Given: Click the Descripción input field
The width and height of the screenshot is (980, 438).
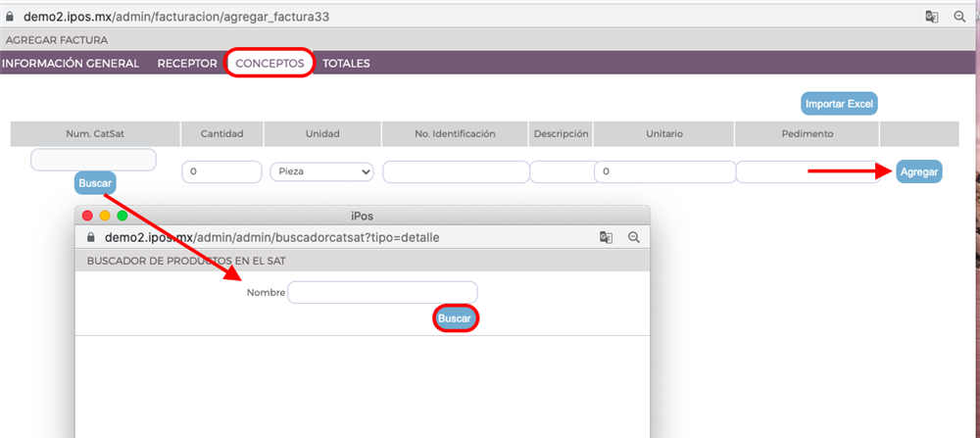Looking at the screenshot, I should [x=562, y=171].
